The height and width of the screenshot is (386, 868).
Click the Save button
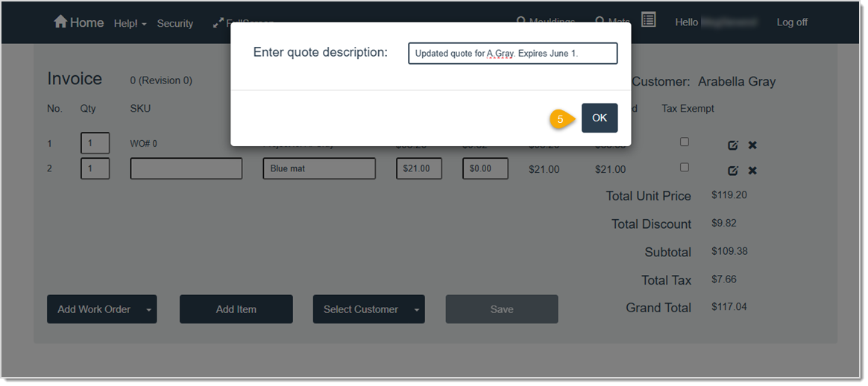coord(501,309)
